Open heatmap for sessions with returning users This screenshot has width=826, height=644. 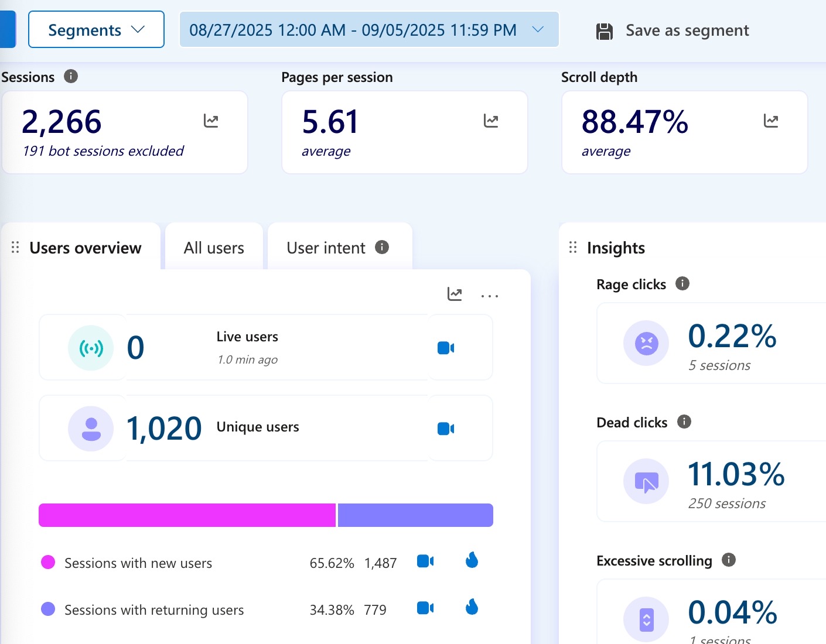point(472,608)
